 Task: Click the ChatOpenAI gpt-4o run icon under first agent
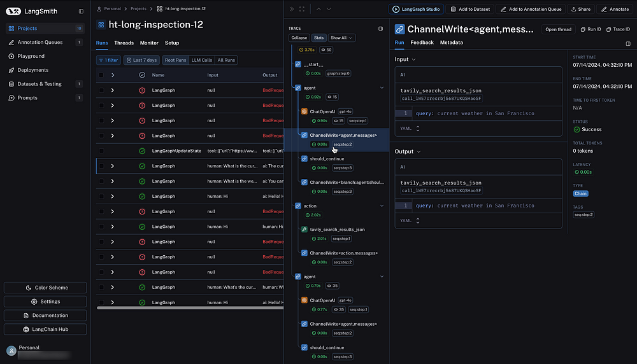click(x=304, y=111)
